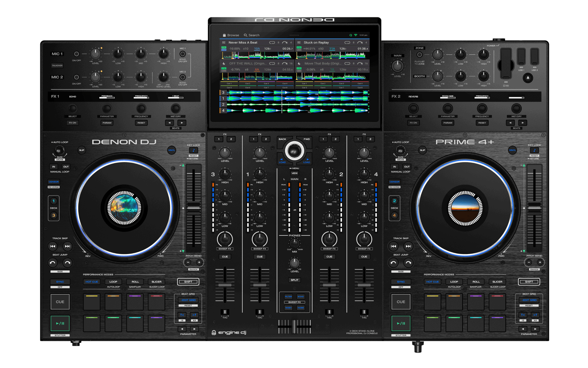Hit pitch bend plus on Prime 4+ deck

[x=540, y=262]
